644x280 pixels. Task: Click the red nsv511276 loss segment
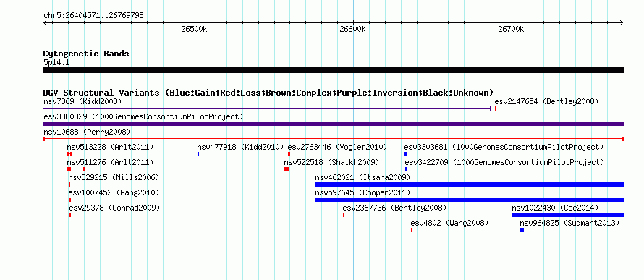76,169
